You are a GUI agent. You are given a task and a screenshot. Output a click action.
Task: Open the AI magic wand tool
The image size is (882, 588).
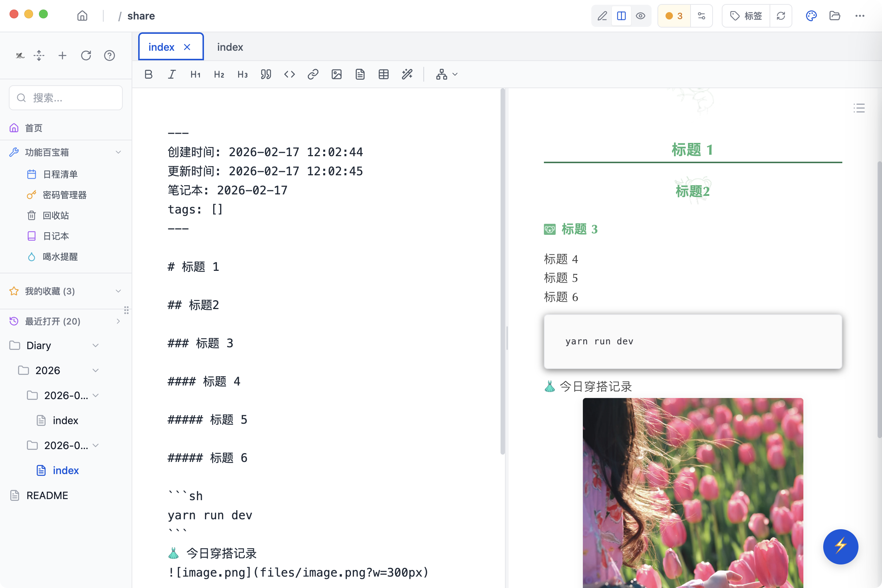click(407, 74)
